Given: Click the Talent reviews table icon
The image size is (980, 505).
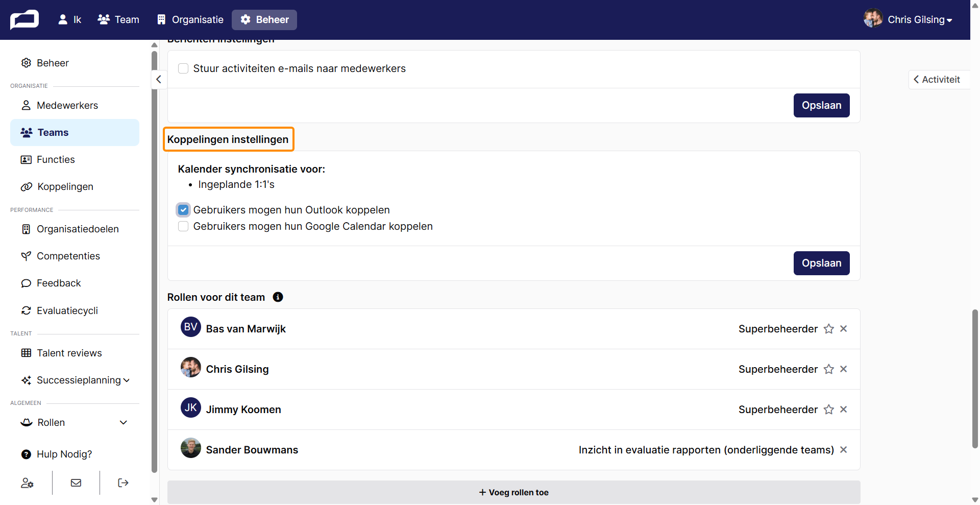Looking at the screenshot, I should [x=26, y=353].
